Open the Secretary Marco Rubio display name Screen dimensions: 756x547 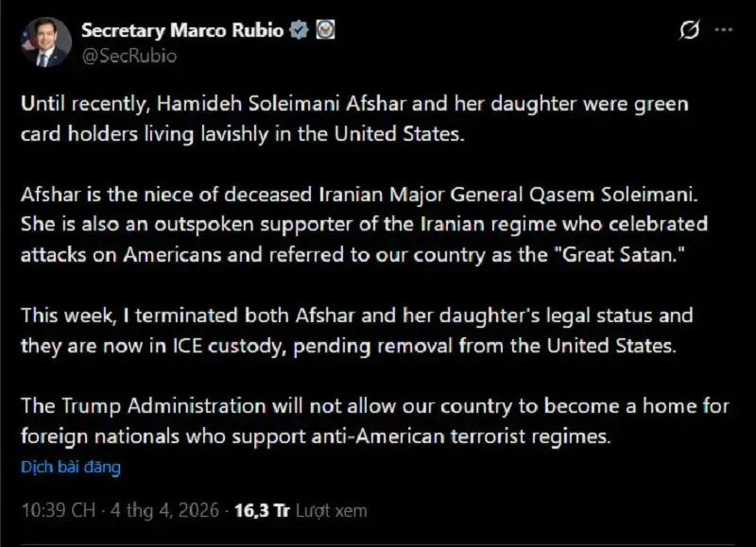182,30
